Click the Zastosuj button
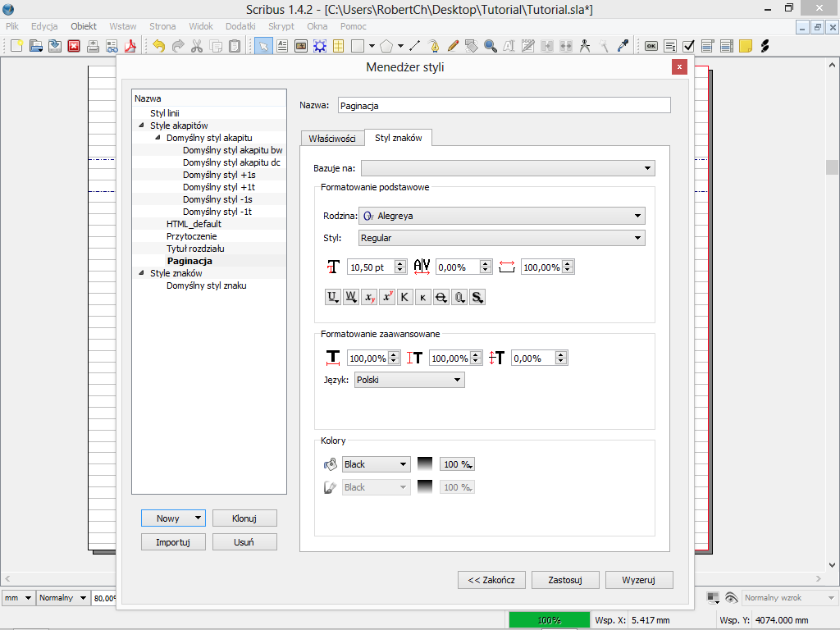The height and width of the screenshot is (630, 840). [x=565, y=580]
